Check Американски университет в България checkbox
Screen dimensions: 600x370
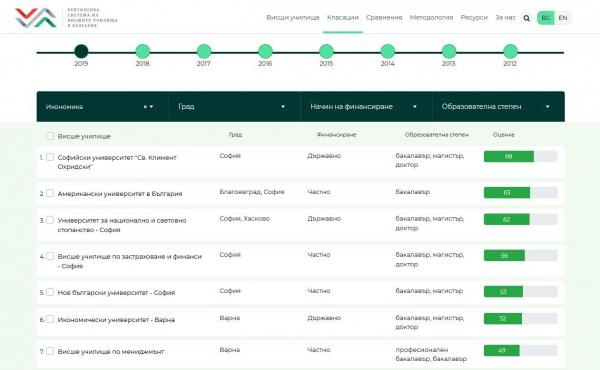(x=50, y=193)
